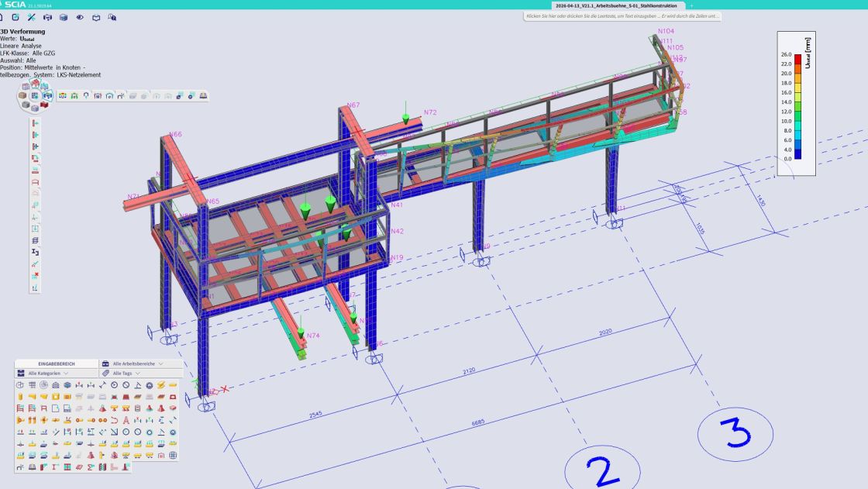Open the edit icon in top toolbar
868x489 pixels.
(x=15, y=17)
